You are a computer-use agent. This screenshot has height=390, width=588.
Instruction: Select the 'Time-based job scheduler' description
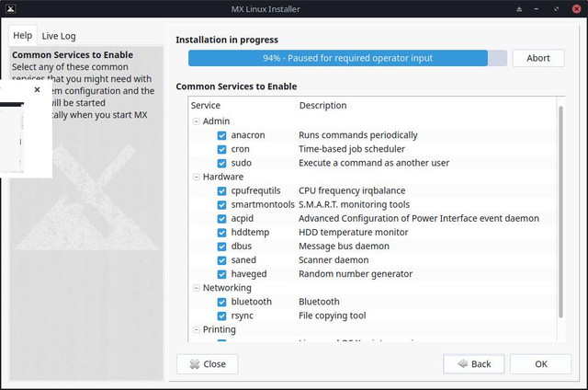coord(352,149)
